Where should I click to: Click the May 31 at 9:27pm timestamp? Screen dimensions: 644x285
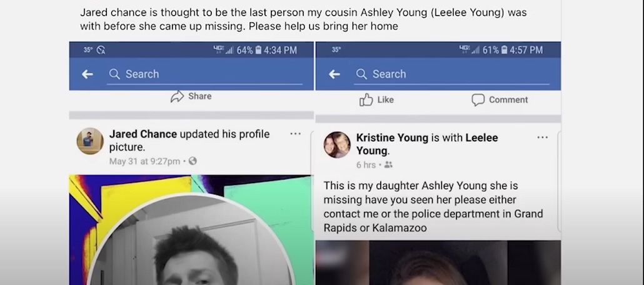click(x=144, y=161)
